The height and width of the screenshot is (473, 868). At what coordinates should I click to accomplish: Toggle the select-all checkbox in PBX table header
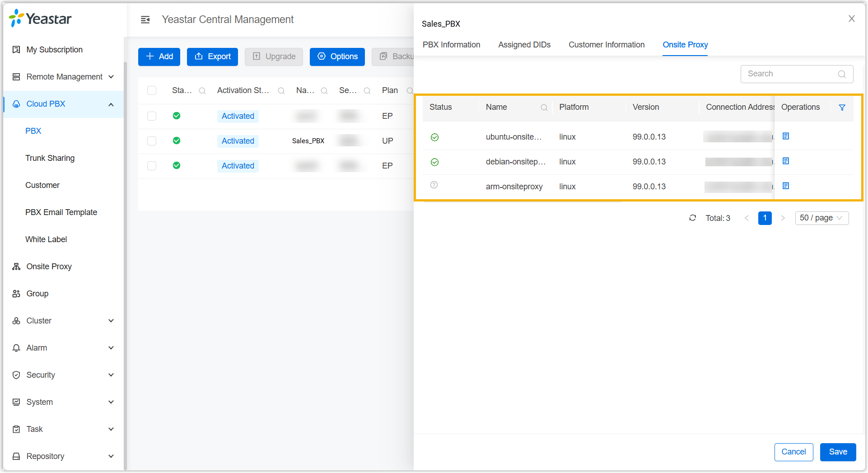(152, 91)
